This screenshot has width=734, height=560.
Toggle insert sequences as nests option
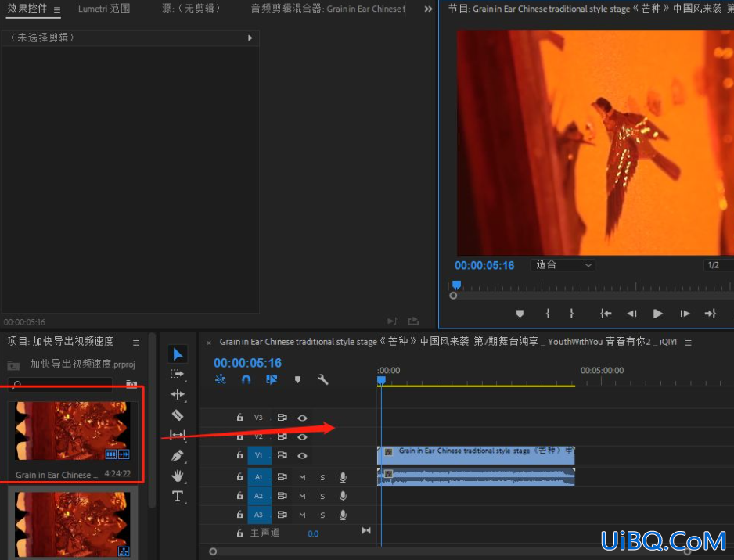221,379
